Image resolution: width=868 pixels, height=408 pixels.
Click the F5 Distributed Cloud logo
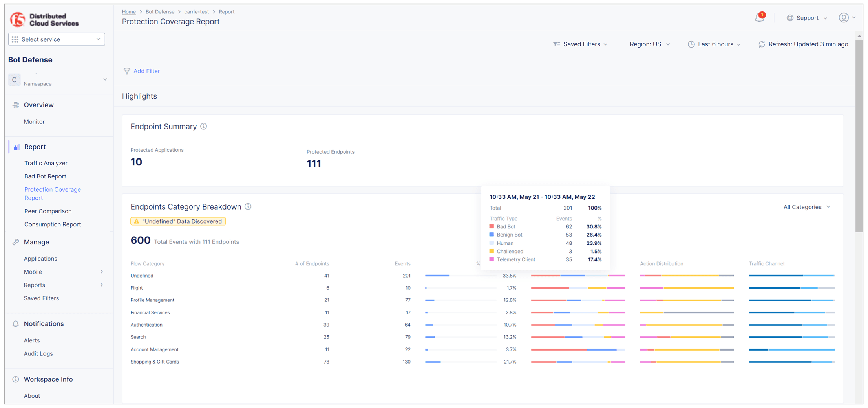click(44, 19)
